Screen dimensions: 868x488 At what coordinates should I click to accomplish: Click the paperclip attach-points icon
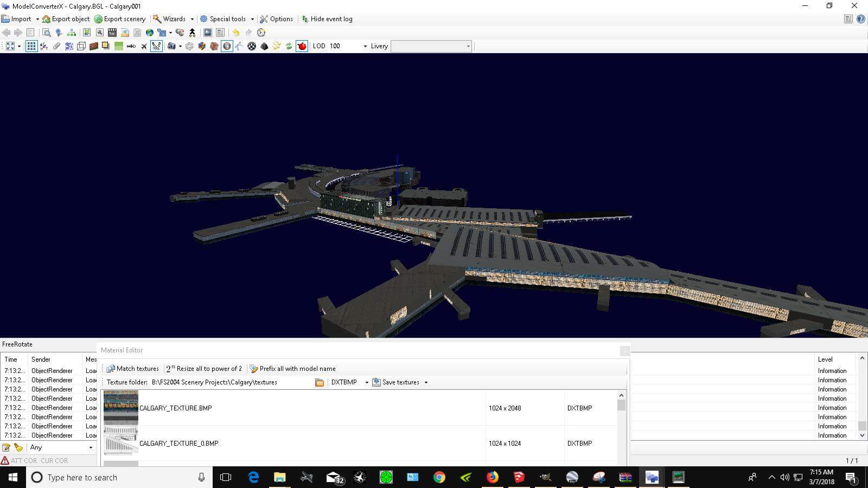pyautogui.click(x=56, y=47)
